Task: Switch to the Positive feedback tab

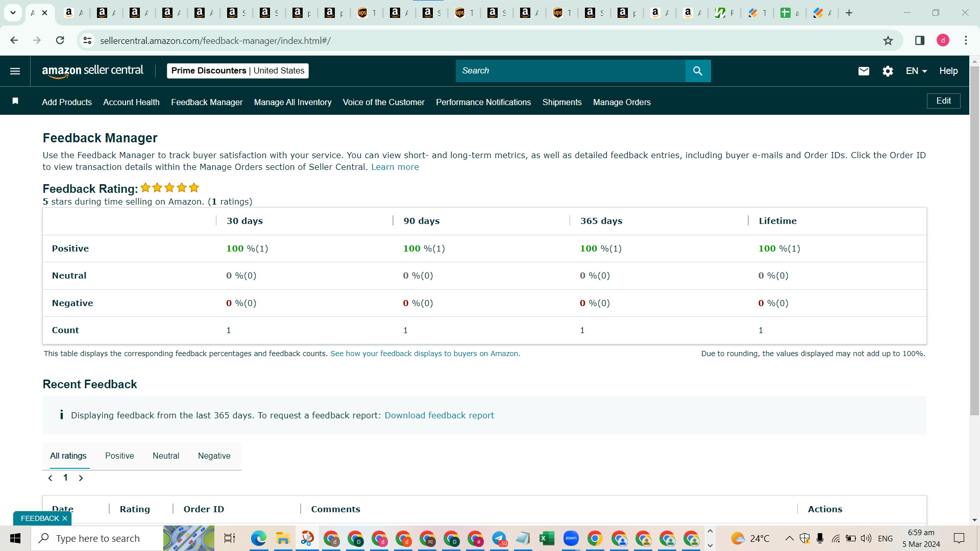Action: pos(119,456)
